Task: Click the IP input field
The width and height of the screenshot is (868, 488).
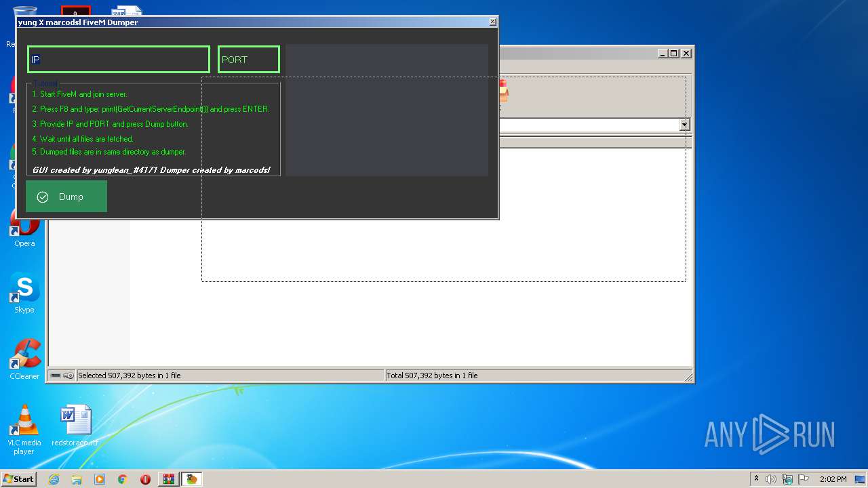Action: click(119, 60)
